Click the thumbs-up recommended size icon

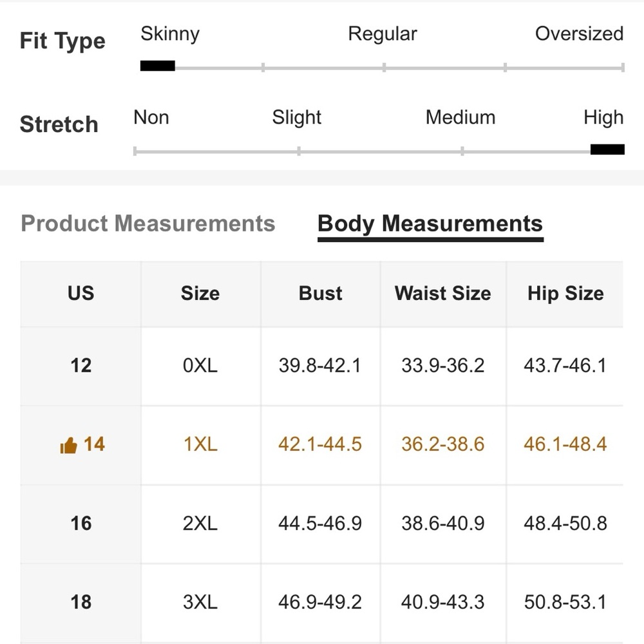[x=68, y=445]
